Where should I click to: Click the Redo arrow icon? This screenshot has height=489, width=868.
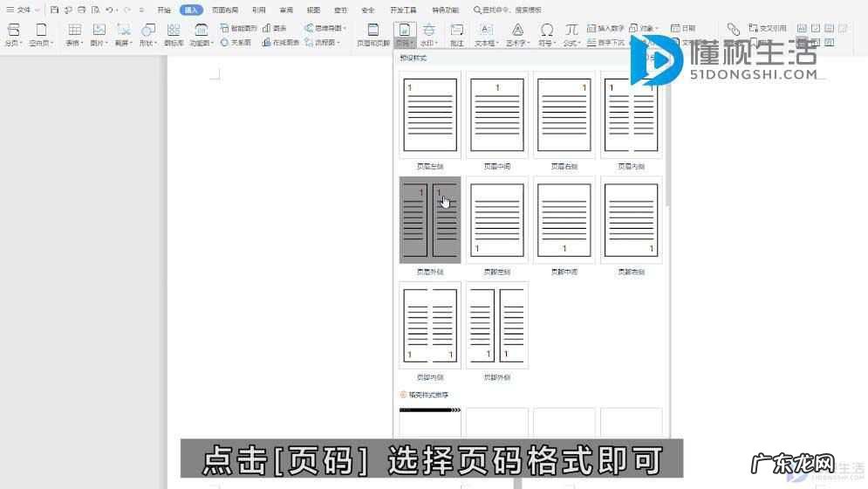pyautogui.click(x=127, y=10)
